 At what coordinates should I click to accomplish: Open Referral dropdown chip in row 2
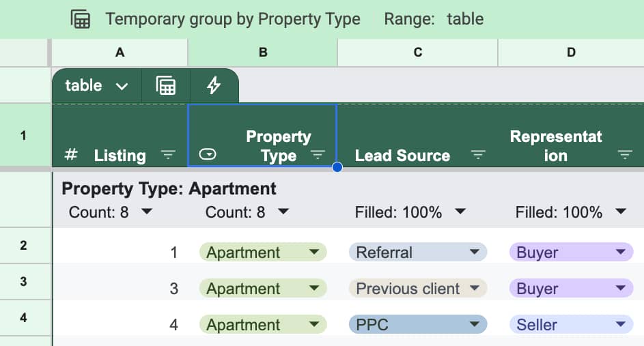coord(418,253)
